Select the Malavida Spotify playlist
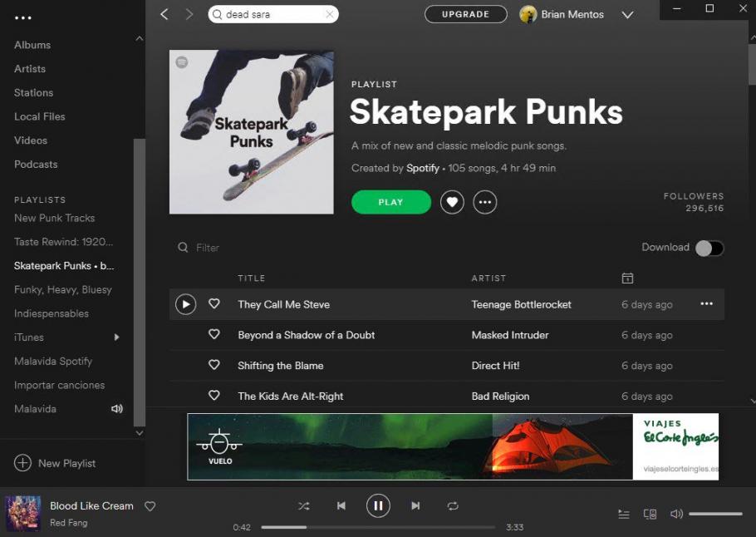The width and height of the screenshot is (756, 537). click(53, 362)
